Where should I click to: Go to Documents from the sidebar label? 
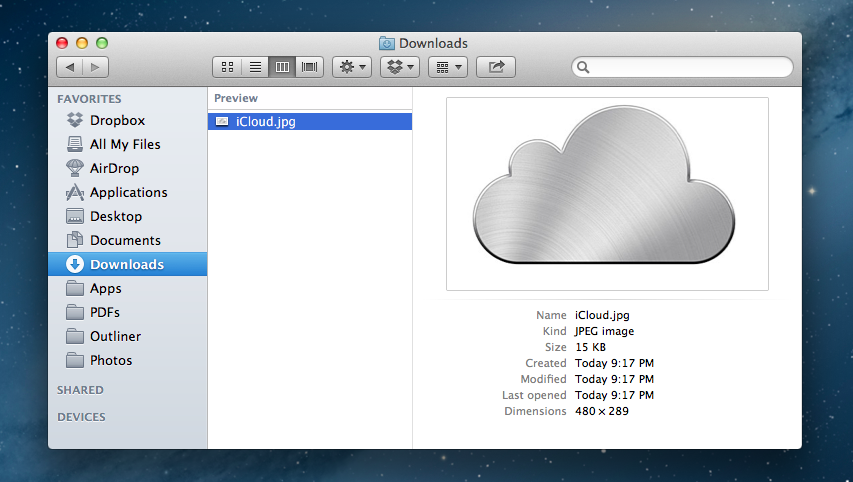125,240
